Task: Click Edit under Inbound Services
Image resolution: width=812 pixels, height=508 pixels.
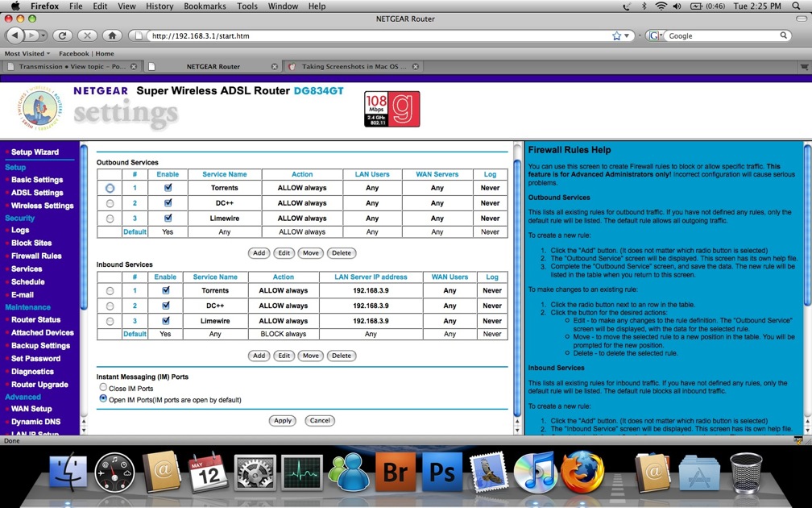Action: [x=284, y=356]
